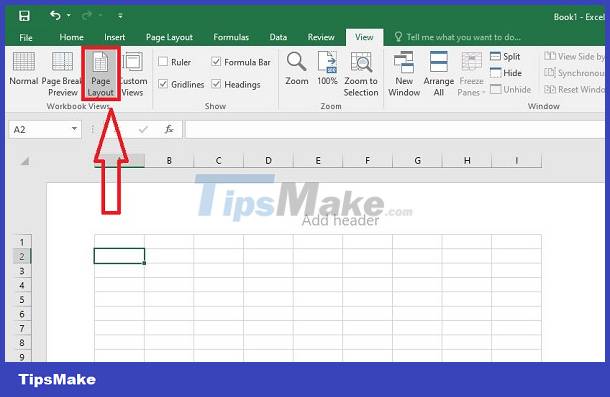Go to the Page Layout ribbon tab

[169, 37]
